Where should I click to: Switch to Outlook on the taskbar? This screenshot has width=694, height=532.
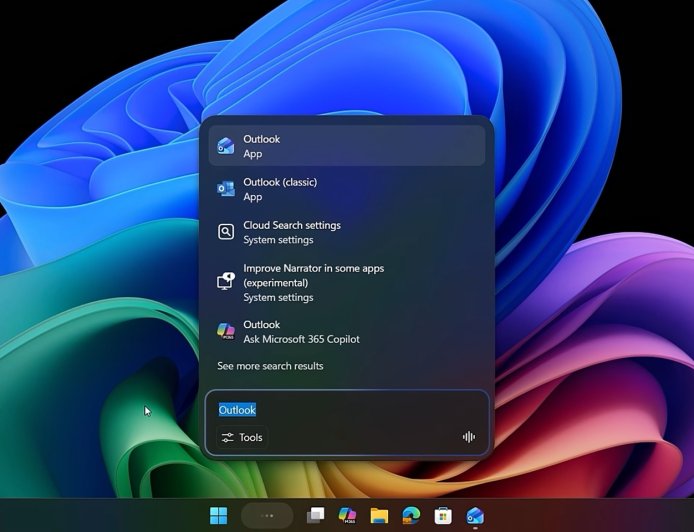point(475,516)
